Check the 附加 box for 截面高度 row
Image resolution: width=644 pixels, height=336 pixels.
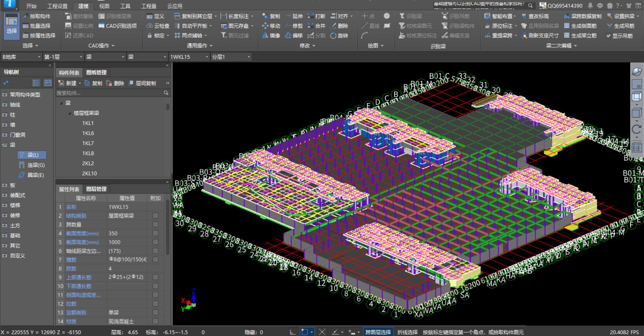(155, 242)
